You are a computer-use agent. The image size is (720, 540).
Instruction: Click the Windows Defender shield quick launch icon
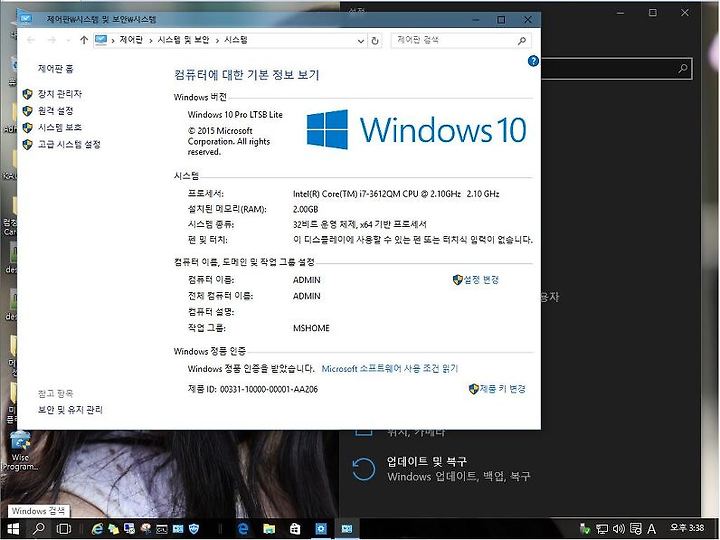click(194, 529)
